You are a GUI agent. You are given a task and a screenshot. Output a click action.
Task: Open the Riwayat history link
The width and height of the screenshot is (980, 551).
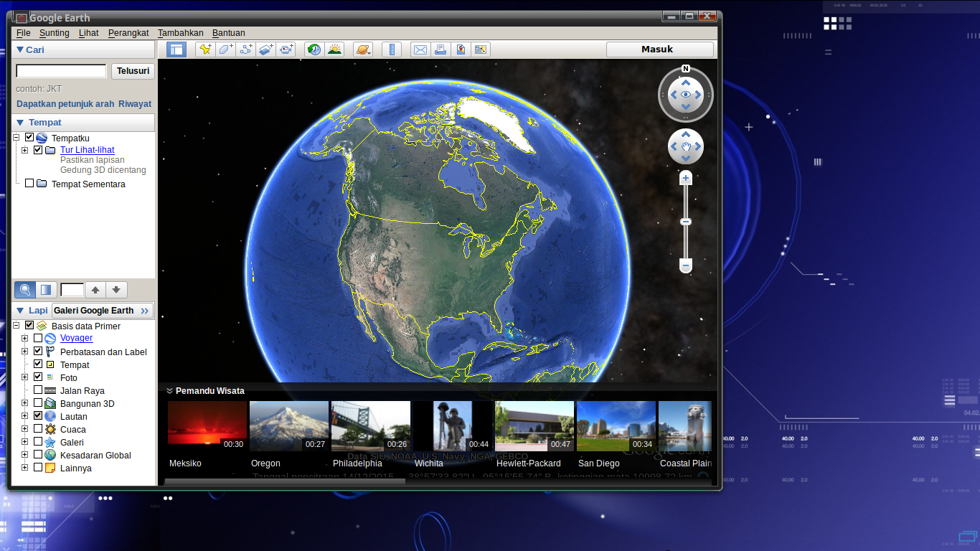click(135, 104)
